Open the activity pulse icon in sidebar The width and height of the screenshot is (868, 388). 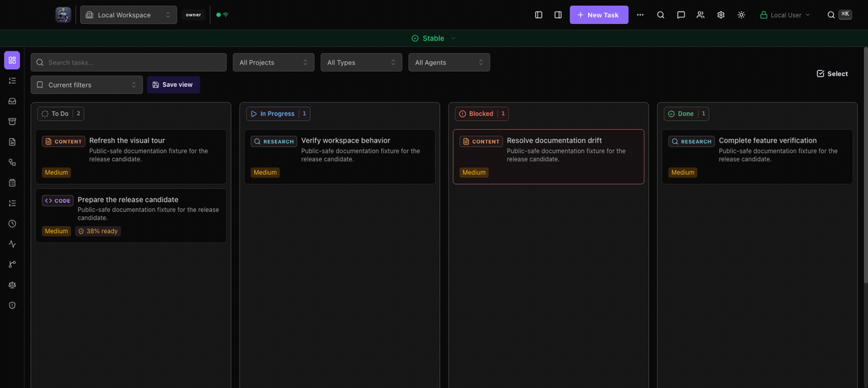click(12, 244)
